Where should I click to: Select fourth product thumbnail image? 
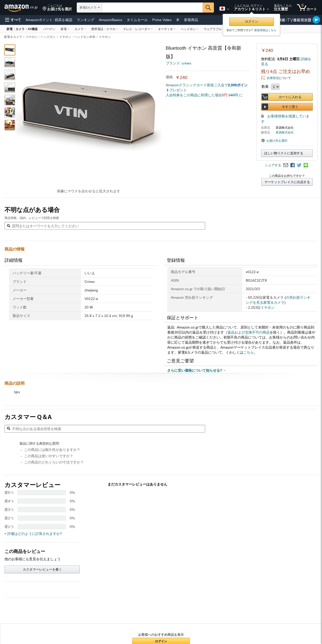(10, 88)
